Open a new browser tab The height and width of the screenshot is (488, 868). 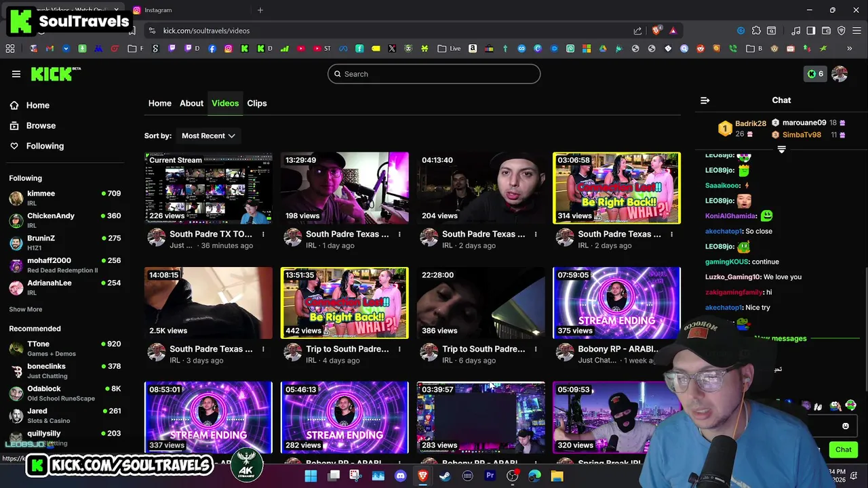coord(260,10)
